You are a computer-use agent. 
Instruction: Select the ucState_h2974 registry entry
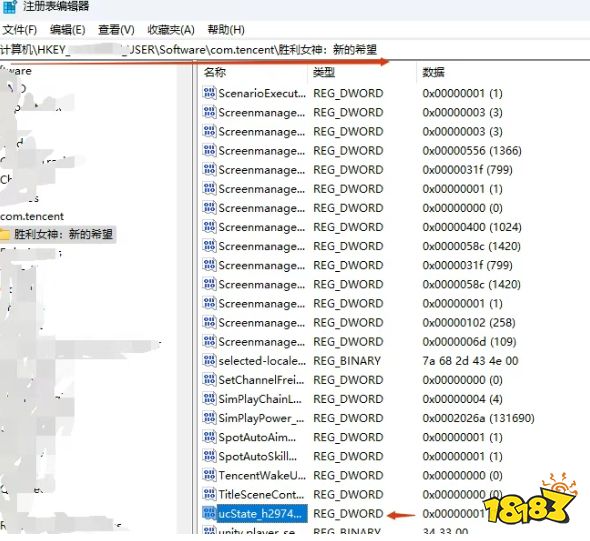(x=260, y=514)
